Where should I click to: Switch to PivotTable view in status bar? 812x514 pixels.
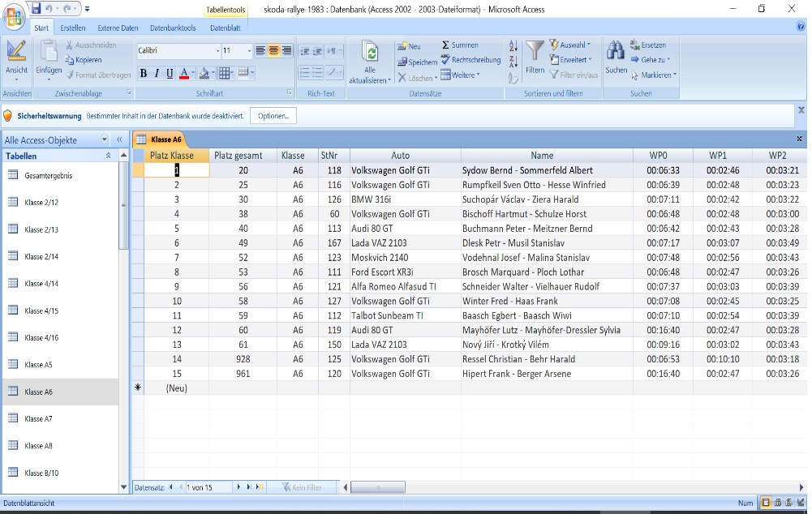[x=777, y=503]
